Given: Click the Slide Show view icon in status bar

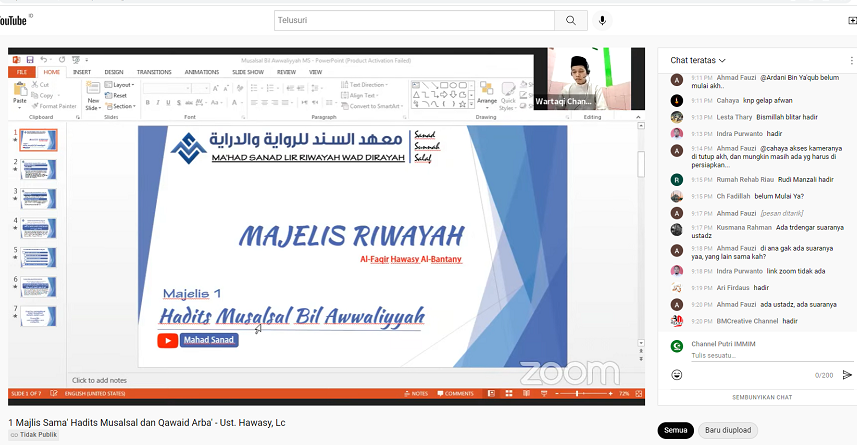Looking at the screenshot, I should [543, 394].
